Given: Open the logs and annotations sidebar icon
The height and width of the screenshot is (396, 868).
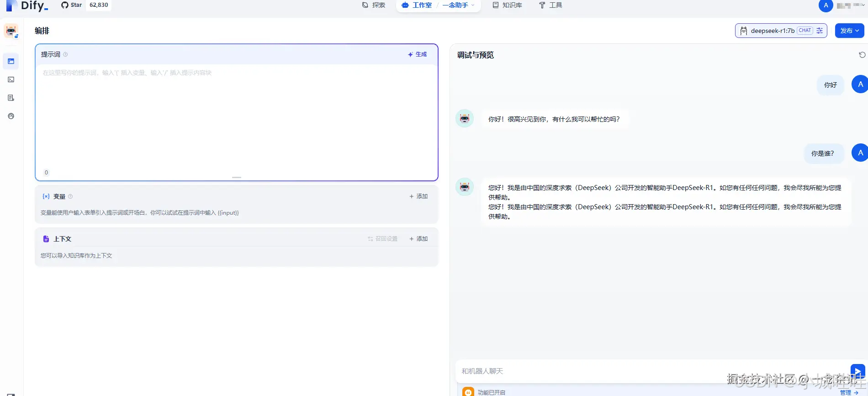Looking at the screenshot, I should click(11, 98).
